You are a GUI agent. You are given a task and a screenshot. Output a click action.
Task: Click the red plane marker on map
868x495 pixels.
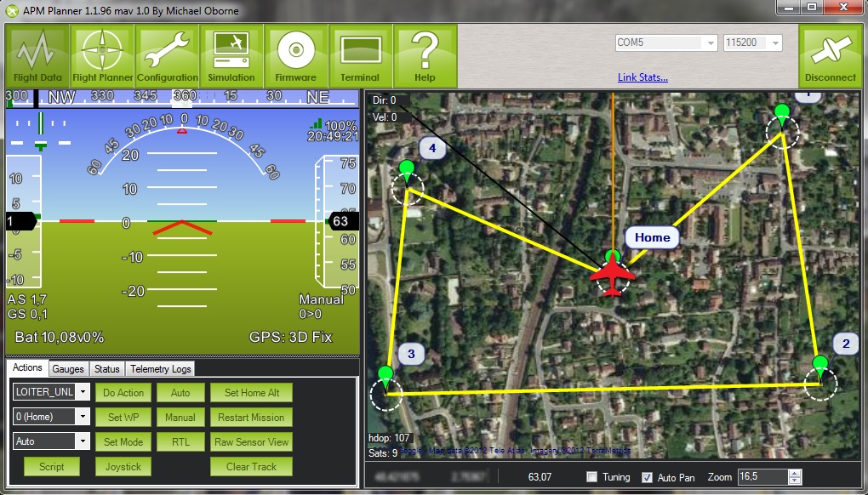(x=614, y=274)
